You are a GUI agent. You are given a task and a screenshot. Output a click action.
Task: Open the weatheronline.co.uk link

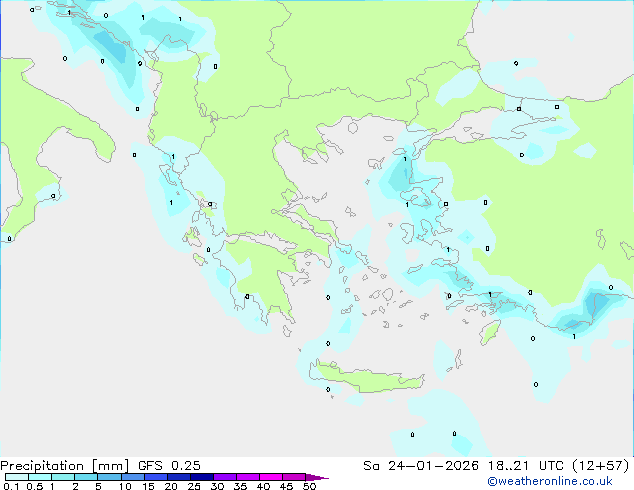tap(550, 481)
